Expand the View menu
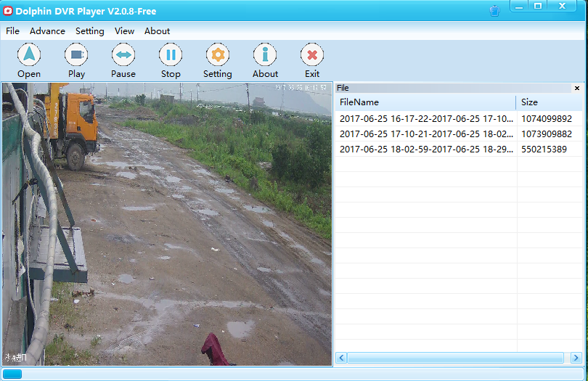588x381 pixels. coord(124,31)
